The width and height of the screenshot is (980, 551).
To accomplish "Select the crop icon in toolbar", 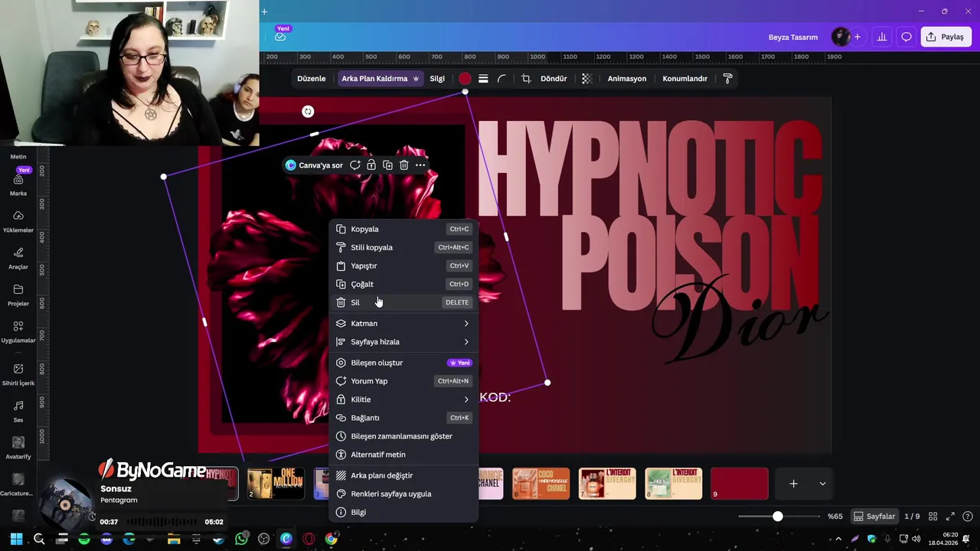I will [x=526, y=79].
